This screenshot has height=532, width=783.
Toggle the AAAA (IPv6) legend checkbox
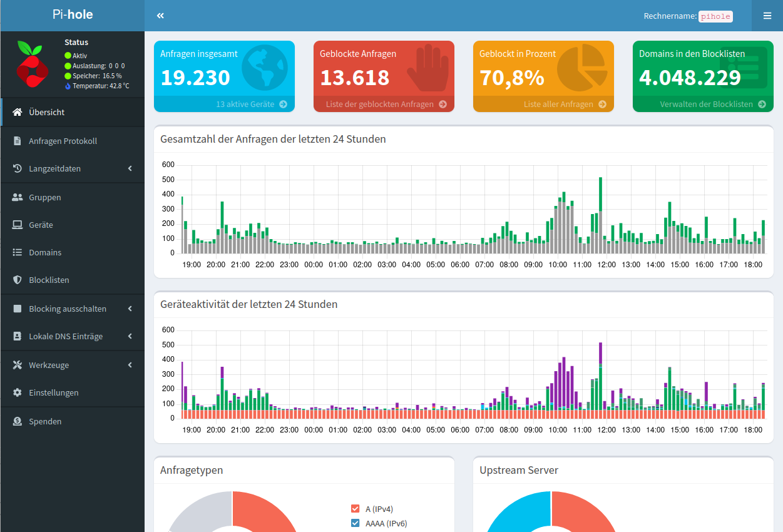356,523
